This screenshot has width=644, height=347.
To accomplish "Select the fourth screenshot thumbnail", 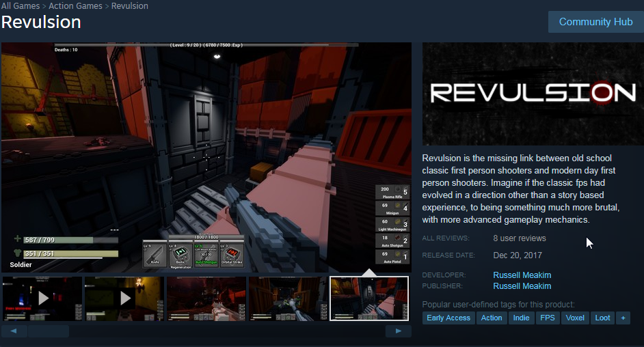I will click(x=289, y=299).
